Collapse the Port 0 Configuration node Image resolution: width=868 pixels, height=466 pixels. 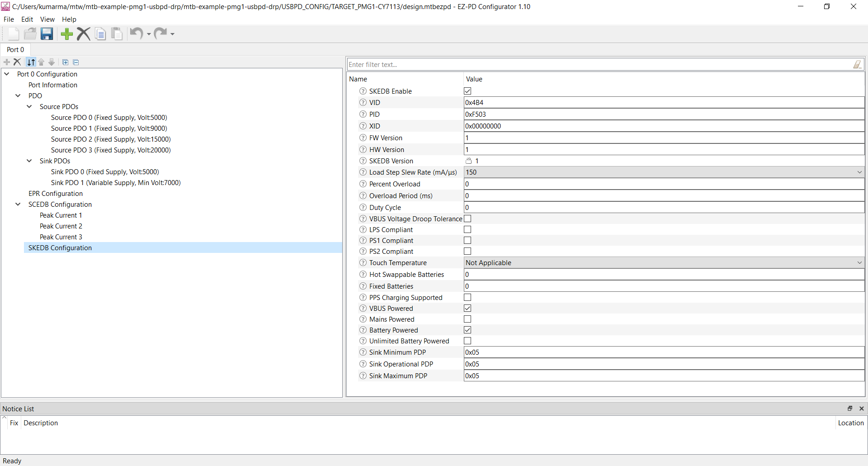click(7, 74)
